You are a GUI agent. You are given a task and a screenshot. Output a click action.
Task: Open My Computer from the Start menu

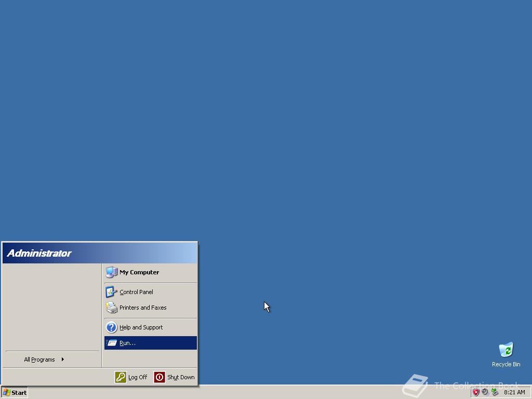tap(150, 272)
